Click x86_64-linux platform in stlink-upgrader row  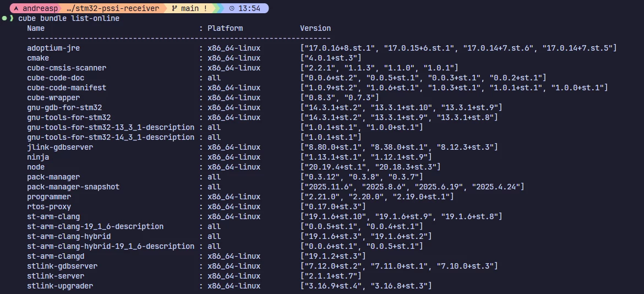point(234,286)
